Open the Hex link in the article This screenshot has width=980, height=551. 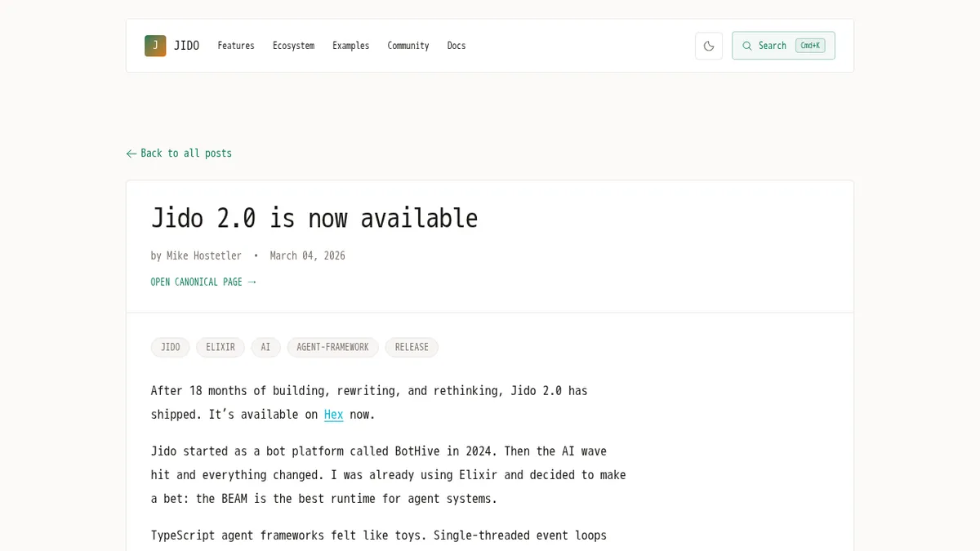click(333, 415)
